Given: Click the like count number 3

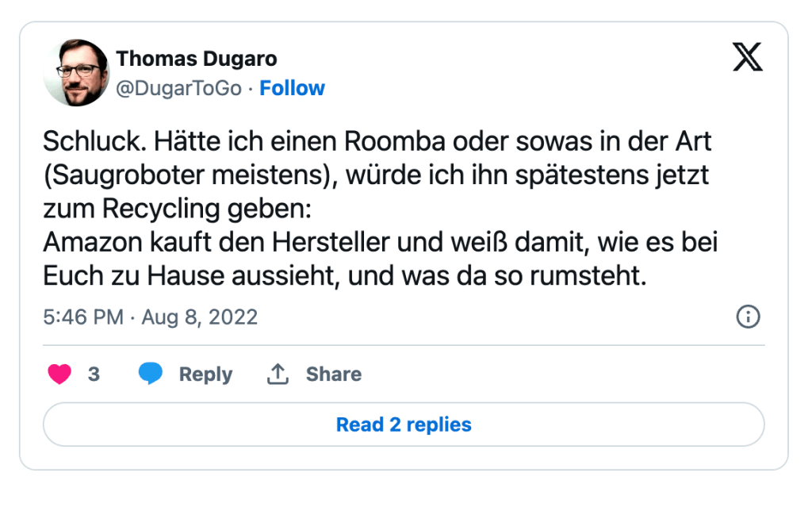Looking at the screenshot, I should pos(94,374).
